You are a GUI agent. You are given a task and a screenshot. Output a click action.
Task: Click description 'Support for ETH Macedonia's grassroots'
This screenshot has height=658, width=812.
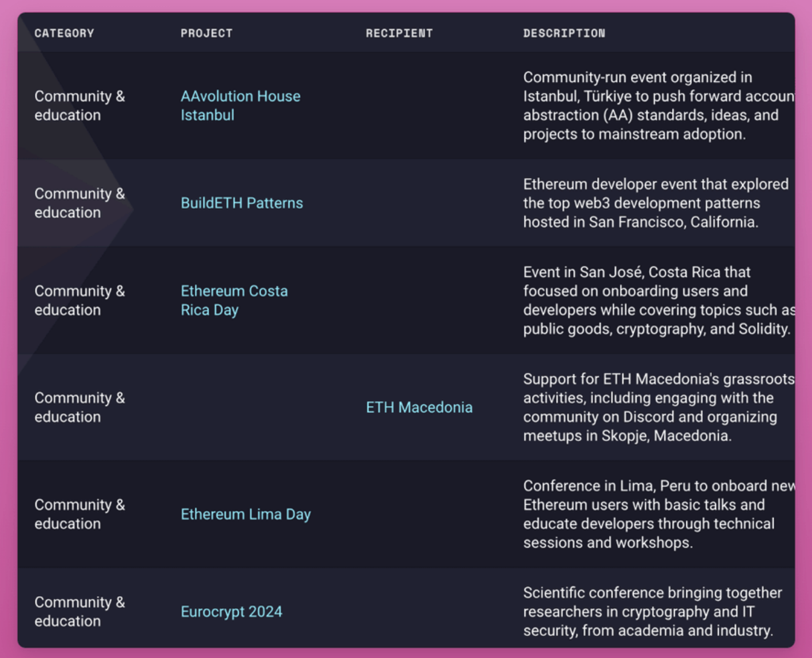point(659,407)
